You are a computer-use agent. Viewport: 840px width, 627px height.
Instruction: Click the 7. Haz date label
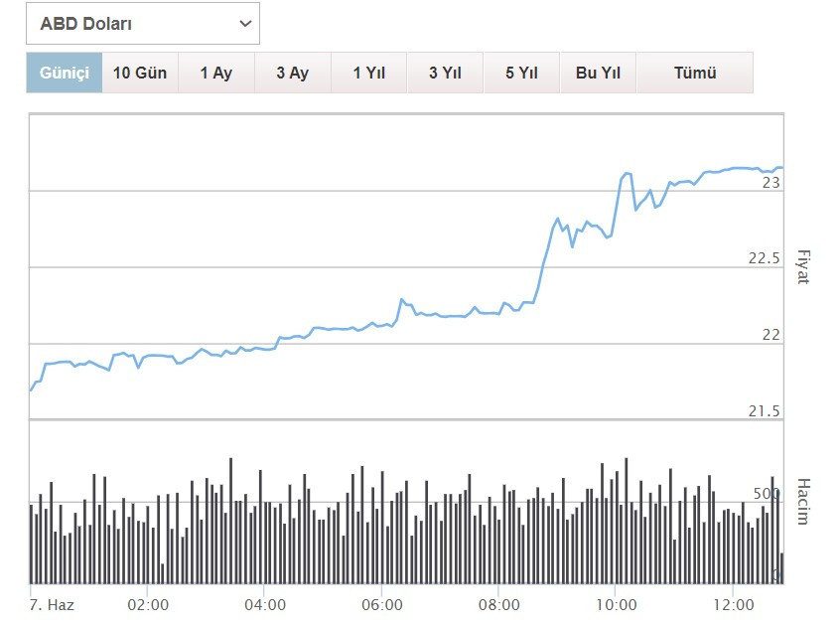tap(52, 604)
